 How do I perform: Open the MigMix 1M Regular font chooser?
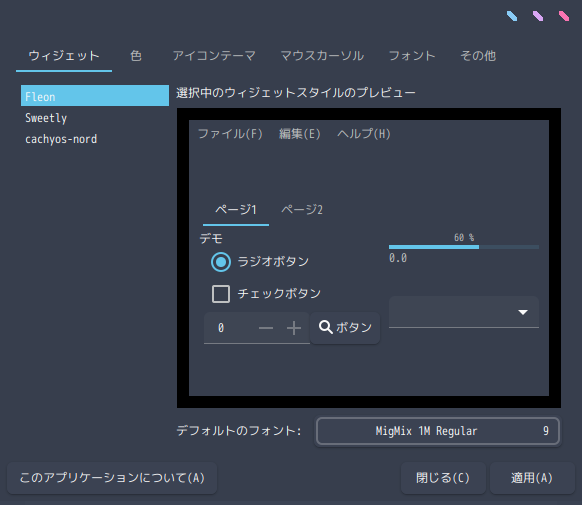(x=438, y=431)
